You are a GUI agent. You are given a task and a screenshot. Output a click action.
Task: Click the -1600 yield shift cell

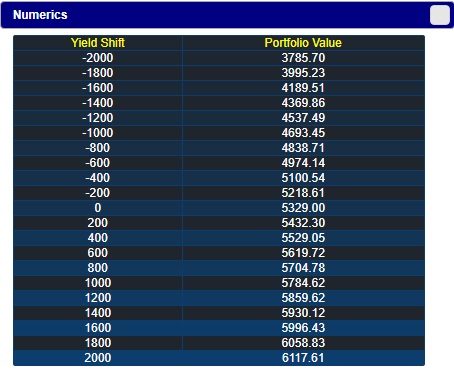(98, 88)
